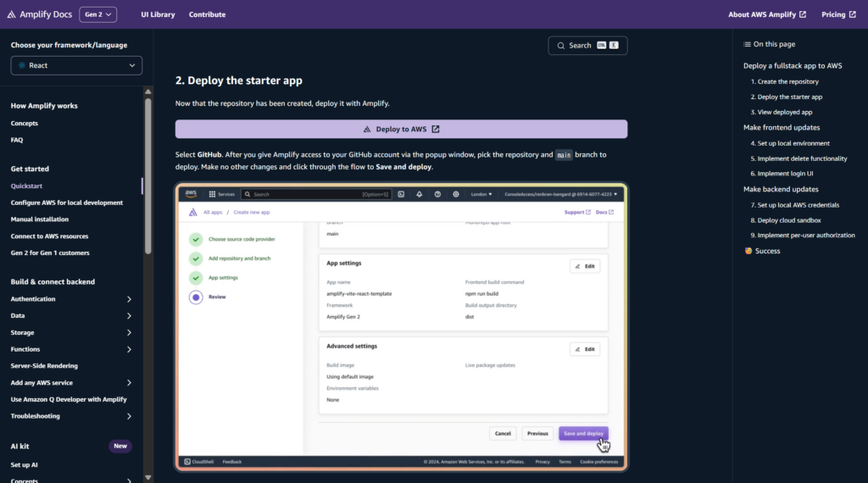Click the search magnifier icon
868x483 pixels.
pyautogui.click(x=560, y=46)
